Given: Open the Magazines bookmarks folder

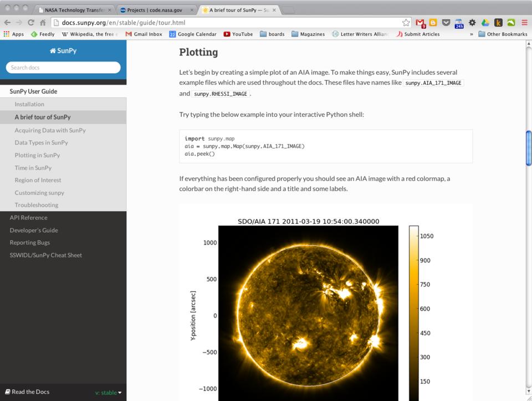Looking at the screenshot, I should pyautogui.click(x=308, y=34).
